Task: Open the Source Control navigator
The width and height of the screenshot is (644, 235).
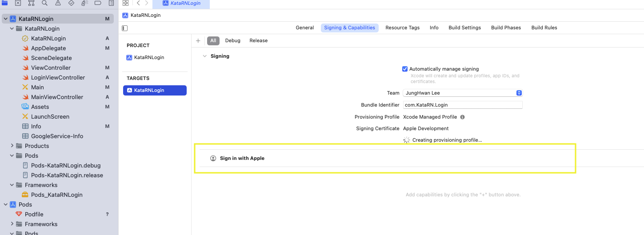Action: pos(18,3)
